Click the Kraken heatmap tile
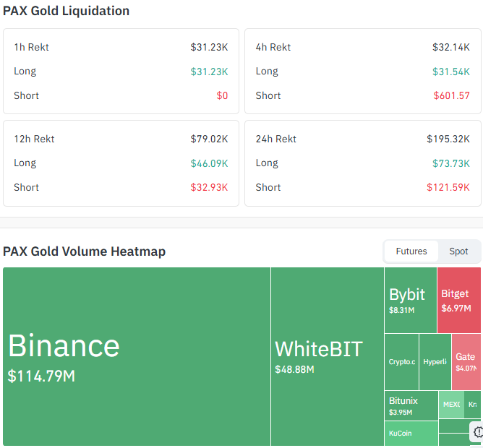 click(473, 404)
